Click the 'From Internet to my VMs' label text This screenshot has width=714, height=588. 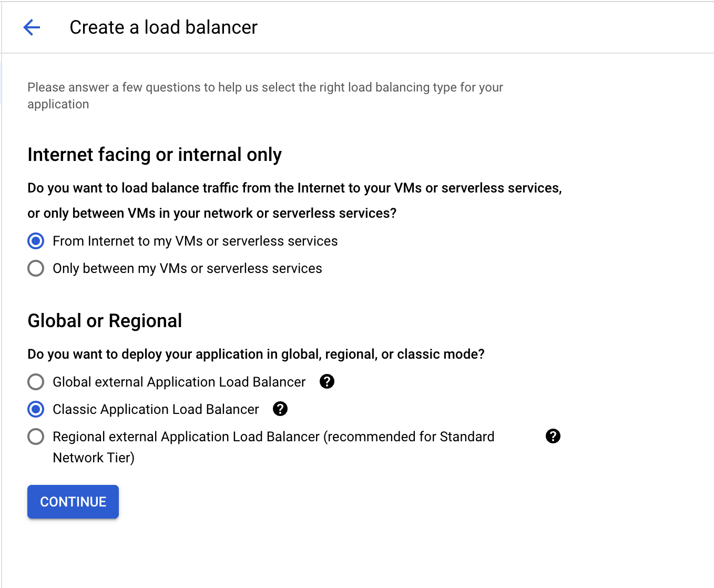click(195, 241)
